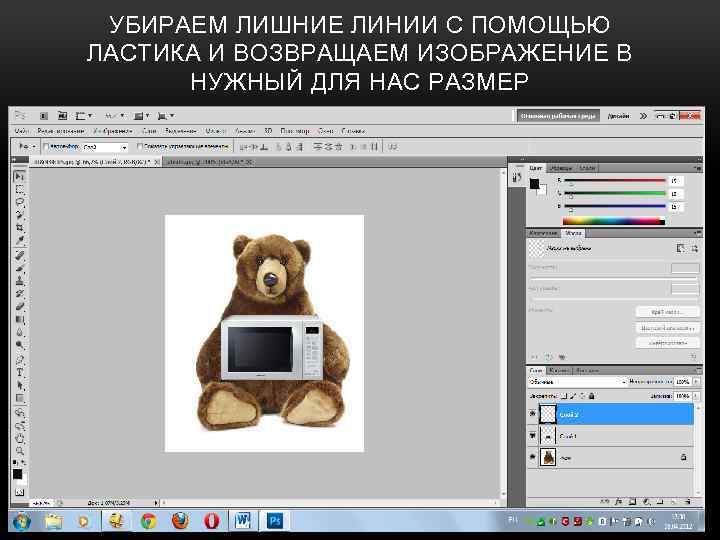This screenshot has height=540, width=720.
Task: Open the Screen Mode dropdown
Action: pos(166,116)
